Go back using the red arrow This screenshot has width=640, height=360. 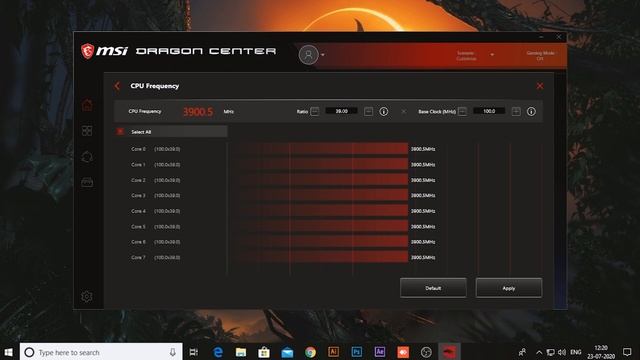(117, 86)
